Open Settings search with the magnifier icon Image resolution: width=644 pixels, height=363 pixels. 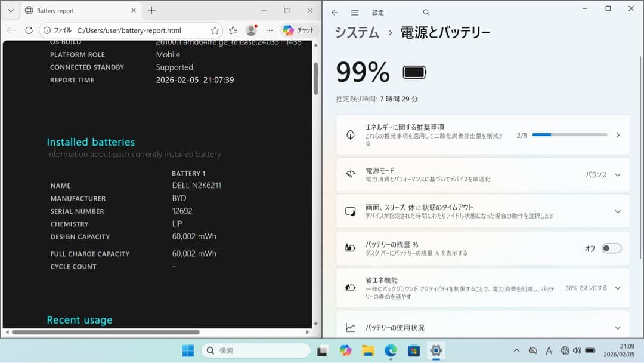click(426, 12)
